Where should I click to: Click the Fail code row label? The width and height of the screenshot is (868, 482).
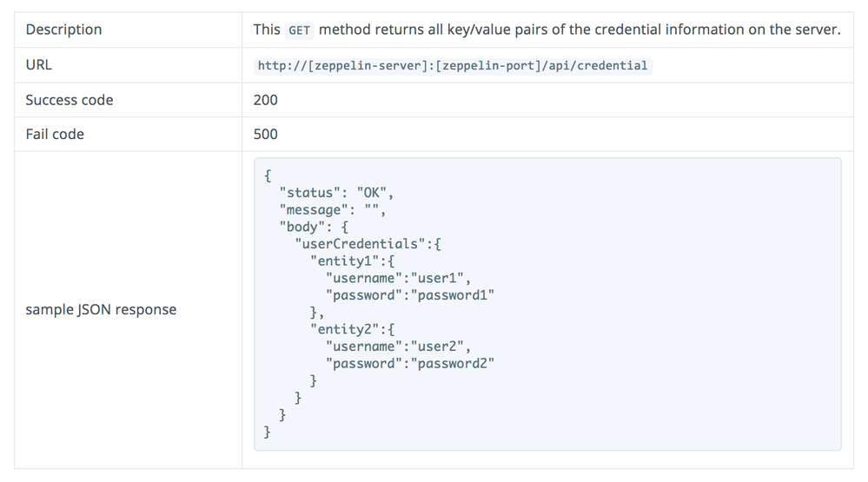click(x=55, y=134)
